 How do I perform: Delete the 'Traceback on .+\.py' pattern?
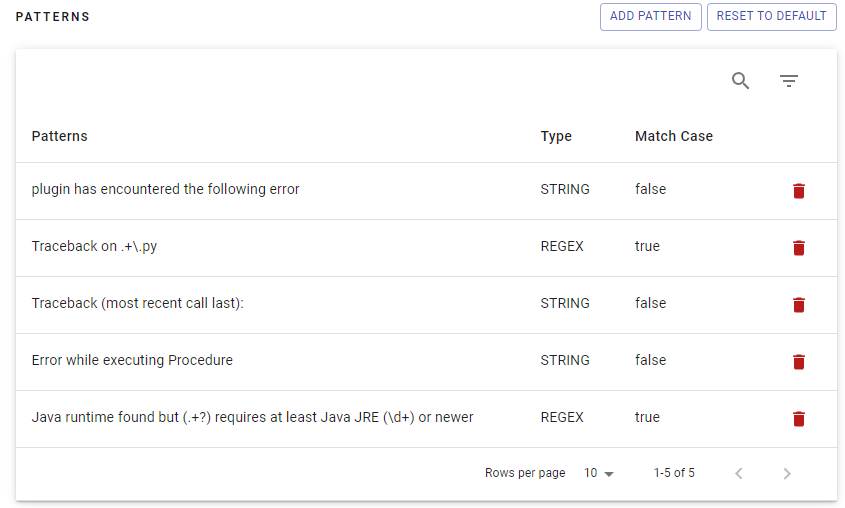coord(798,248)
